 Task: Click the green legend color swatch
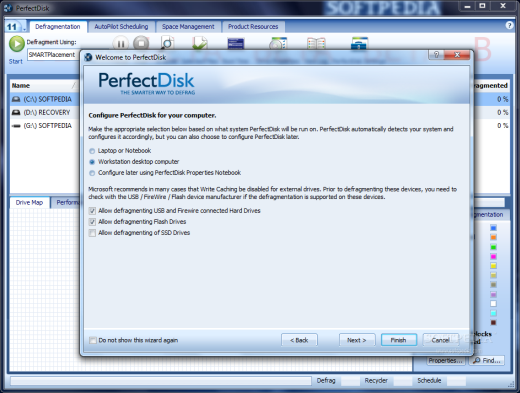[x=493, y=247]
